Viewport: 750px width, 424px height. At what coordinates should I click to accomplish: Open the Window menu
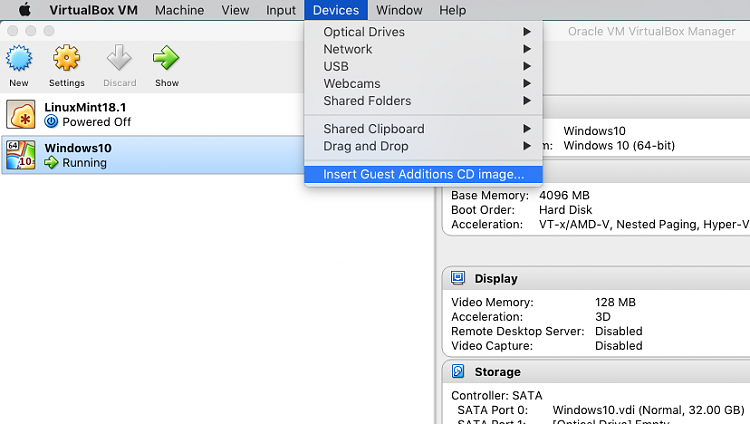[x=399, y=10]
